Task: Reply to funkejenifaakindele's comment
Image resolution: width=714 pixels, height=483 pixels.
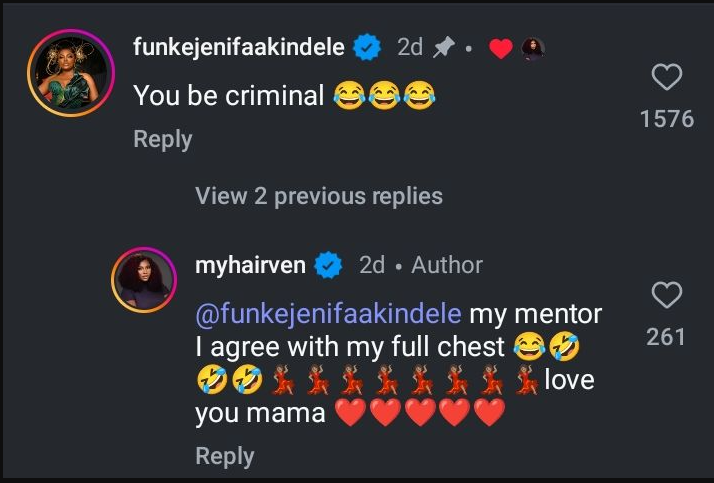Action: pos(162,139)
